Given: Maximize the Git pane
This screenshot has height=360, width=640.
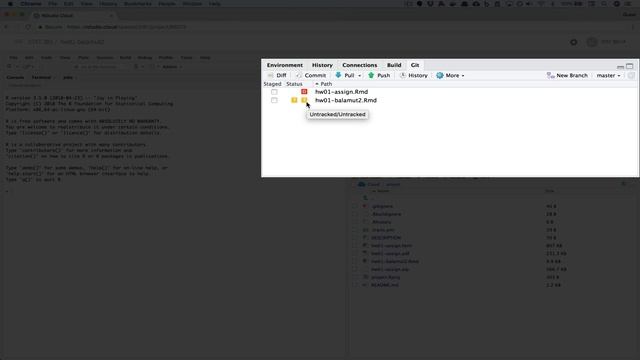Looking at the screenshot, I should [x=630, y=66].
